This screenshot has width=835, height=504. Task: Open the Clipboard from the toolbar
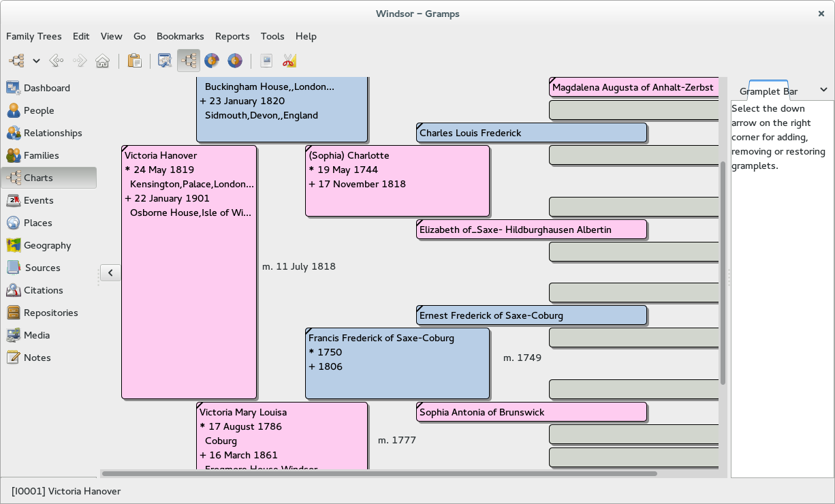134,61
